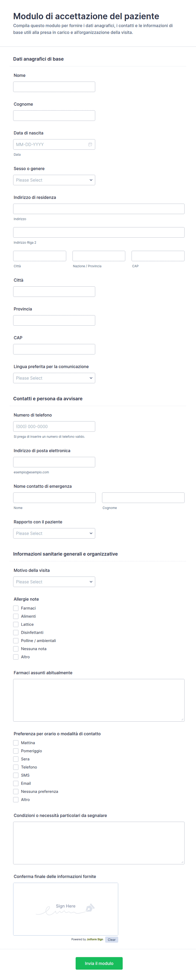Click the Indirizzo di posta elettronica field
Viewport: 196px width, 980px height.
[x=54, y=462]
